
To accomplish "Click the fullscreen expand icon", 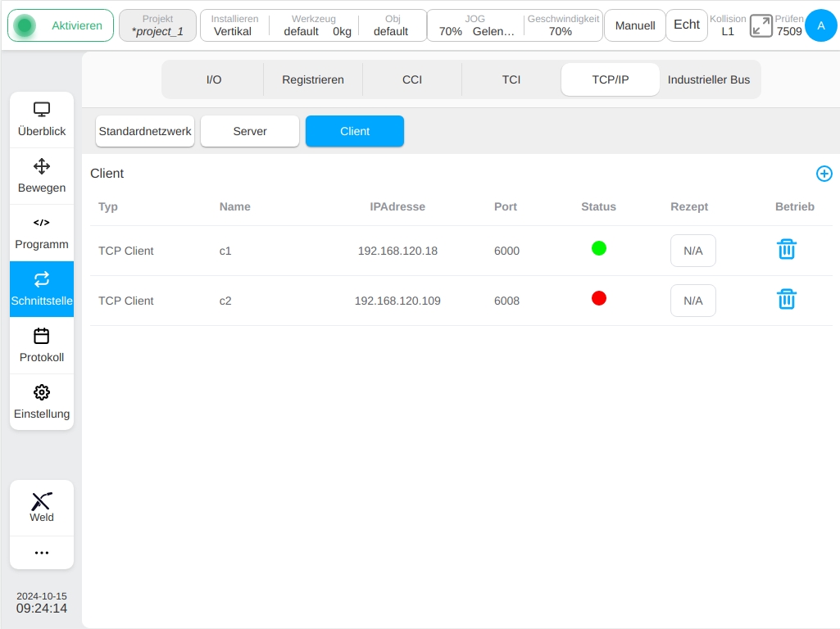I will 761,25.
